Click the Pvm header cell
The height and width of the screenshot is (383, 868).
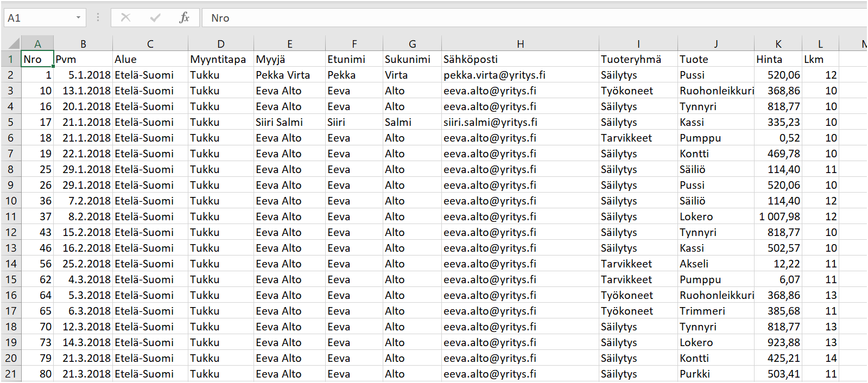click(83, 59)
